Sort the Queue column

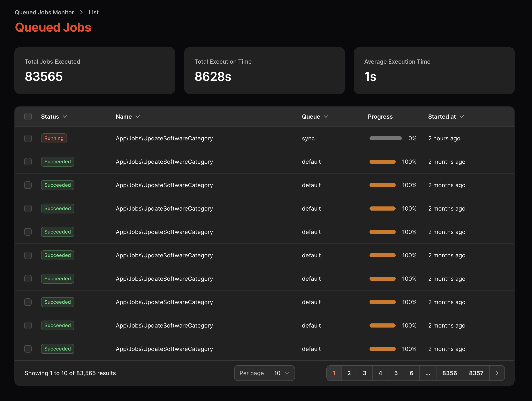coord(315,117)
